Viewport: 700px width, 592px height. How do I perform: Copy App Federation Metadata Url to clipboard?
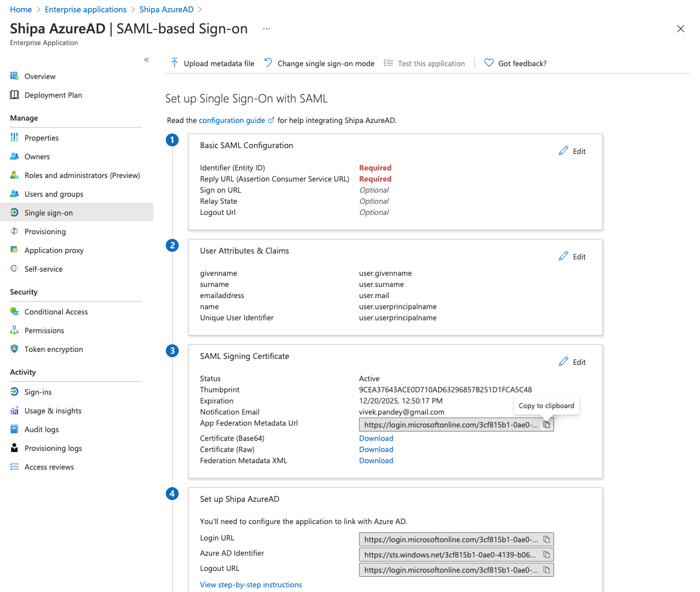[547, 425]
